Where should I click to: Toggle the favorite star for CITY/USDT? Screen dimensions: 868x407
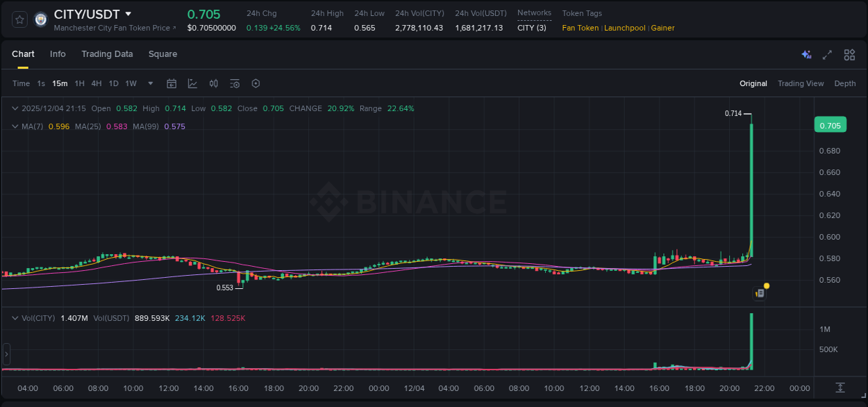pyautogui.click(x=19, y=19)
